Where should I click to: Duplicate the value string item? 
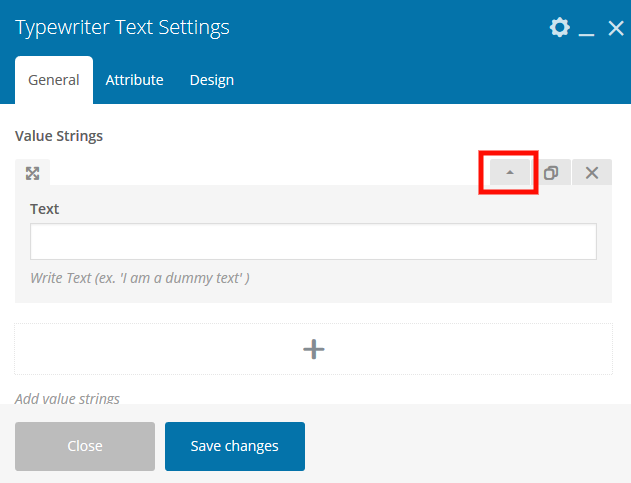tap(551, 173)
